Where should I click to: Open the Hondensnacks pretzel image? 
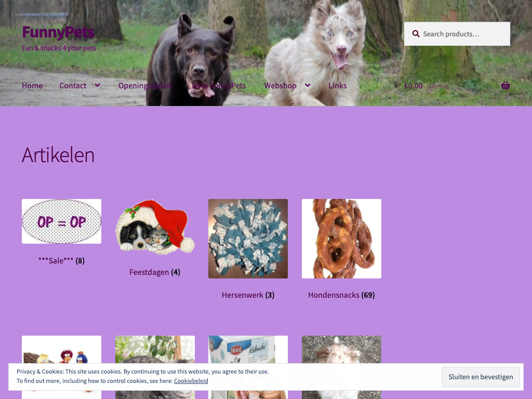[341, 238]
